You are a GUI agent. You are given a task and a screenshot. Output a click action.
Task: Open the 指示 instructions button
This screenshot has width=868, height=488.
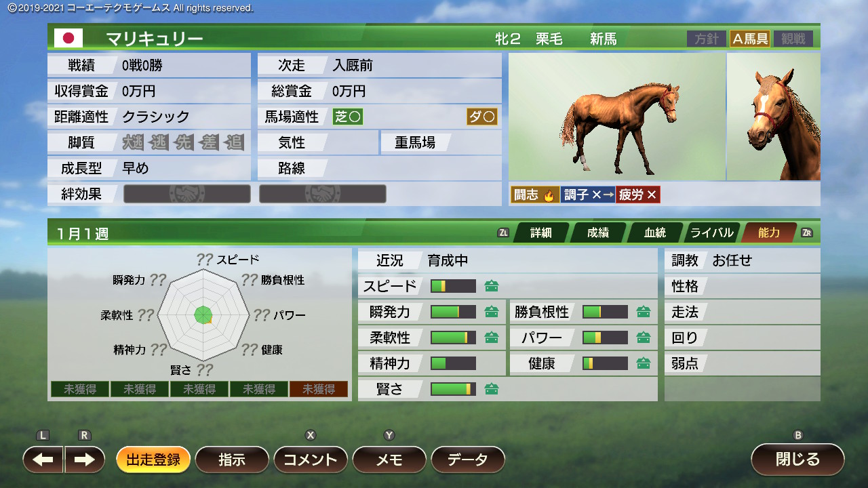232,460
